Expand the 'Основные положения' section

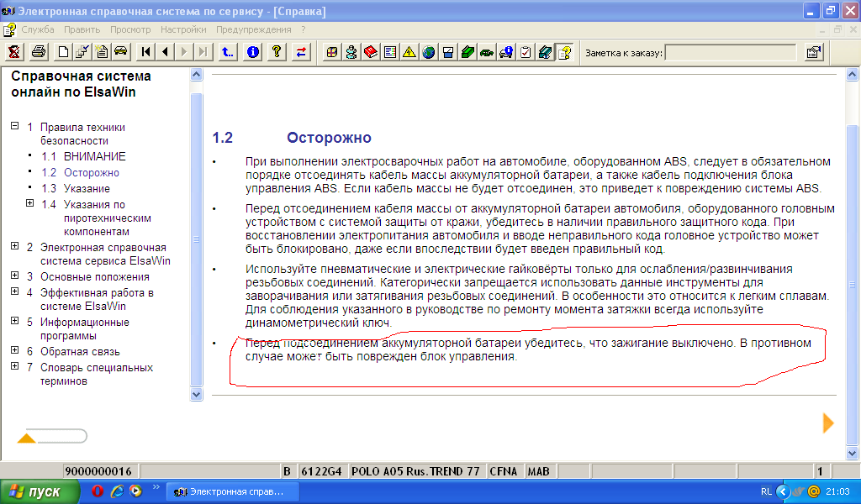coord(14,276)
